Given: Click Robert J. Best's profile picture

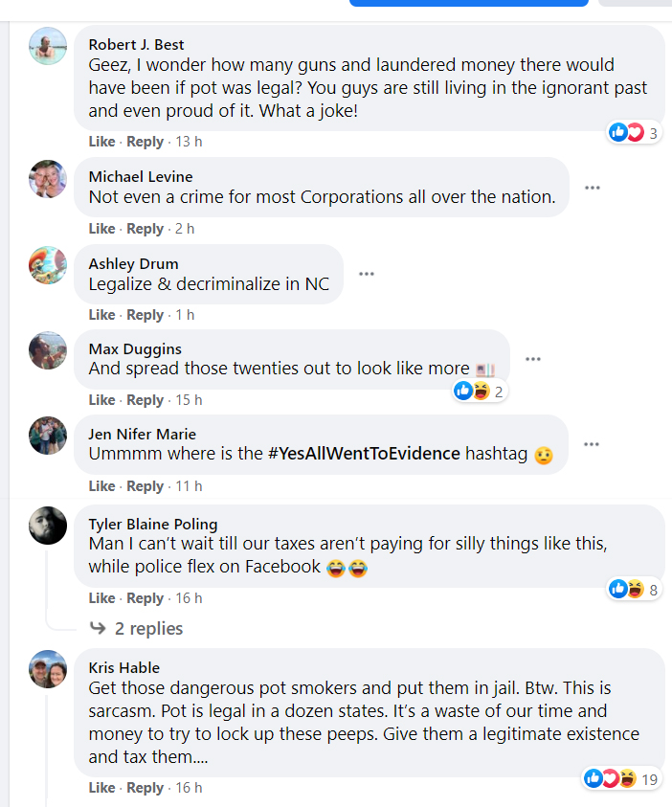Looking at the screenshot, I should pos(48,44).
